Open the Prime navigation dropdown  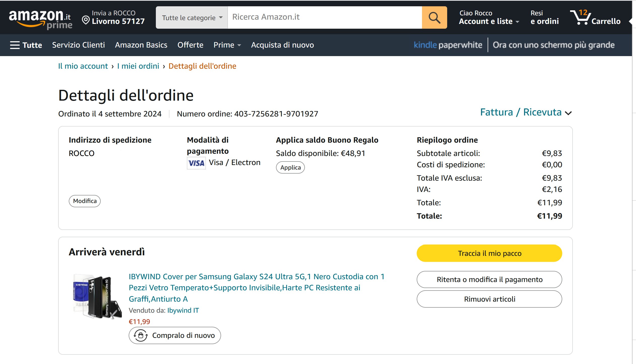227,45
